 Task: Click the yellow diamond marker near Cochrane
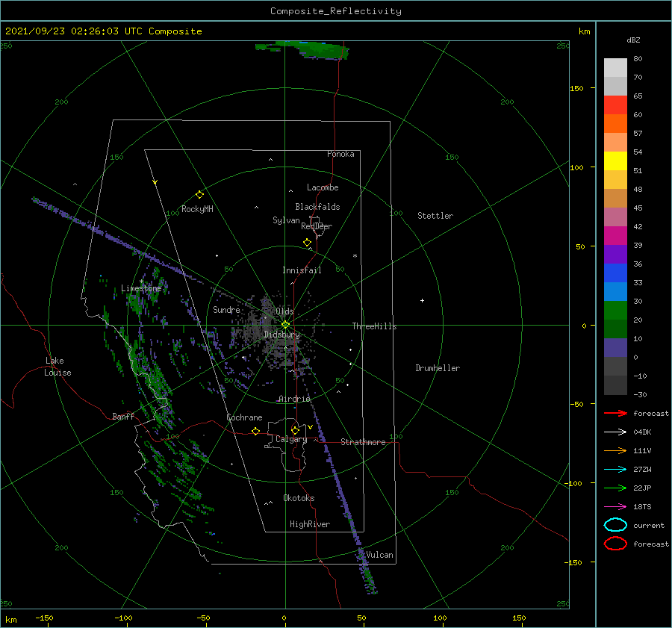click(x=256, y=431)
